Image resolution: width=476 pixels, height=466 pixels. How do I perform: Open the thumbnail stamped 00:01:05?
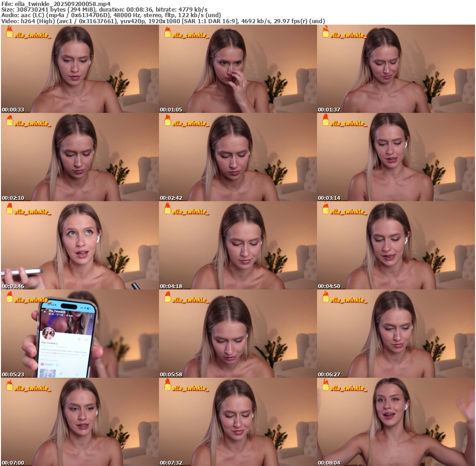coord(238,69)
